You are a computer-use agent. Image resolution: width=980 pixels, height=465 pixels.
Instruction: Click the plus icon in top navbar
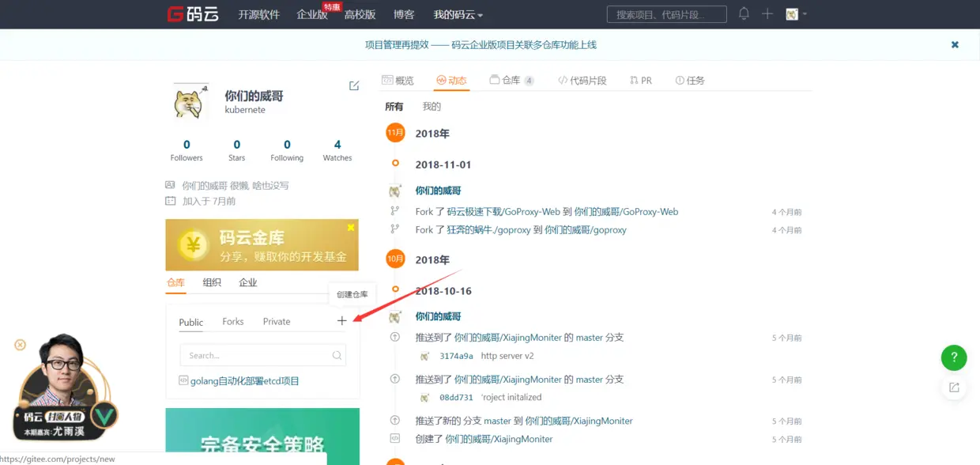pyautogui.click(x=767, y=14)
